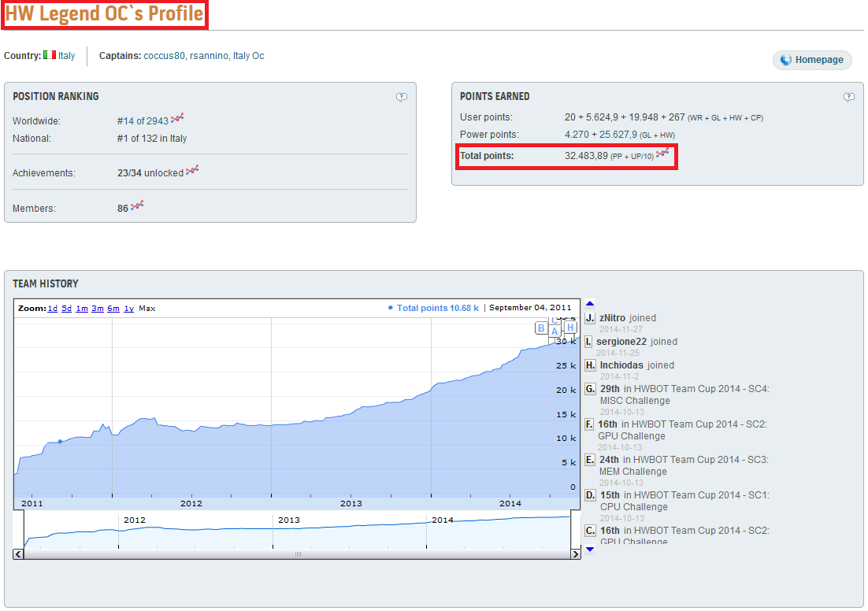Click chart range scrollbar right arrow
The image size is (868, 611).
[x=576, y=554]
